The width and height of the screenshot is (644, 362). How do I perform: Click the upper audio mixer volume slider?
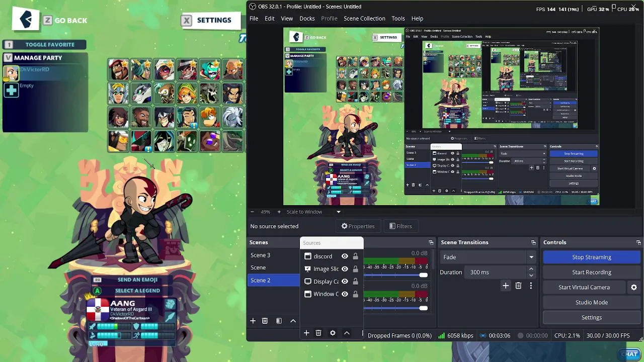[x=395, y=275]
